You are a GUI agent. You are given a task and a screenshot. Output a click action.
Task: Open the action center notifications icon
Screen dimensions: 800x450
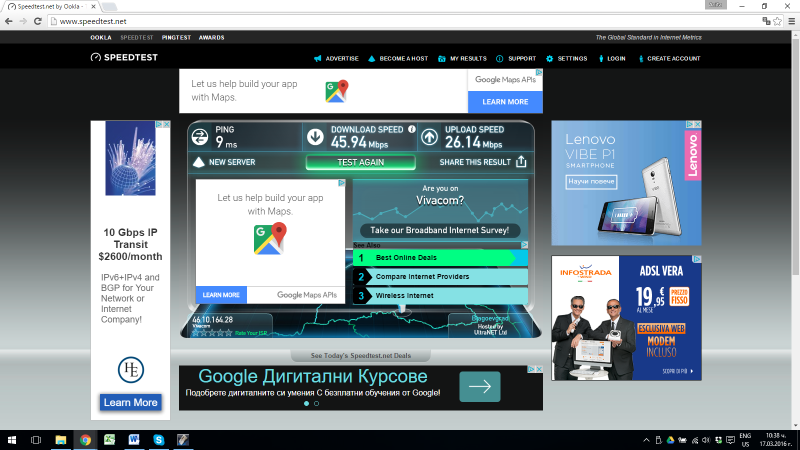point(731,440)
